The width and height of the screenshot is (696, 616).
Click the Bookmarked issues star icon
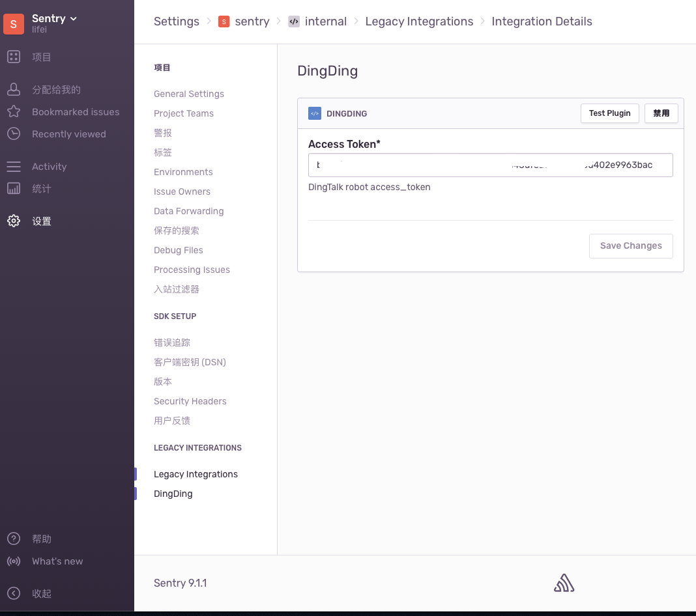(14, 111)
